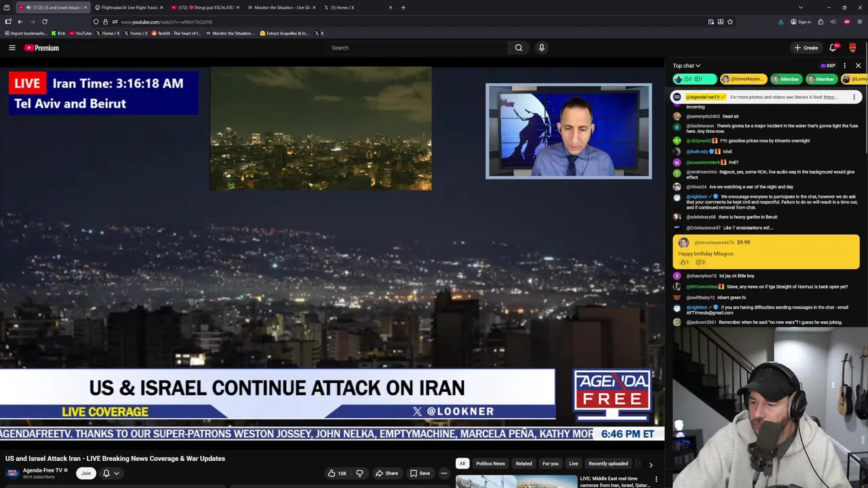Screen dimensions: 868x488
Task: Open Extract Acapellas bookmark
Action: 283,33
